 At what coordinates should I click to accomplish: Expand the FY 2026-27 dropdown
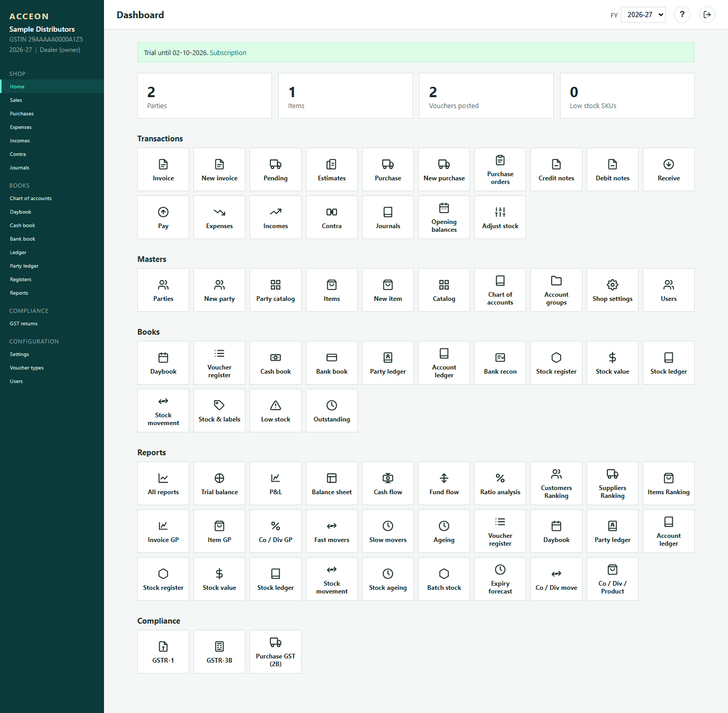pos(643,15)
